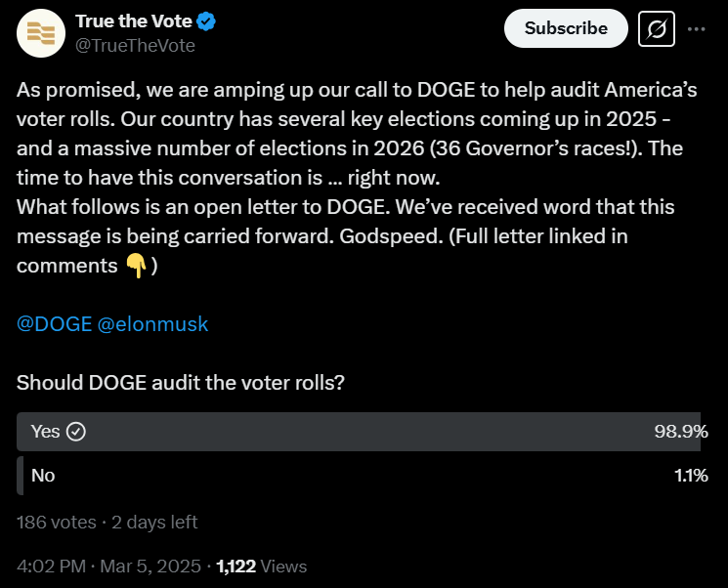Open the three-dot More options menu
This screenshot has height=588, width=728.
[697, 29]
